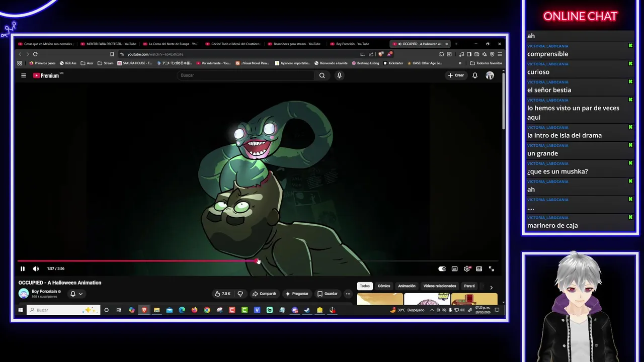Open the music note playlist icon

(461, 54)
